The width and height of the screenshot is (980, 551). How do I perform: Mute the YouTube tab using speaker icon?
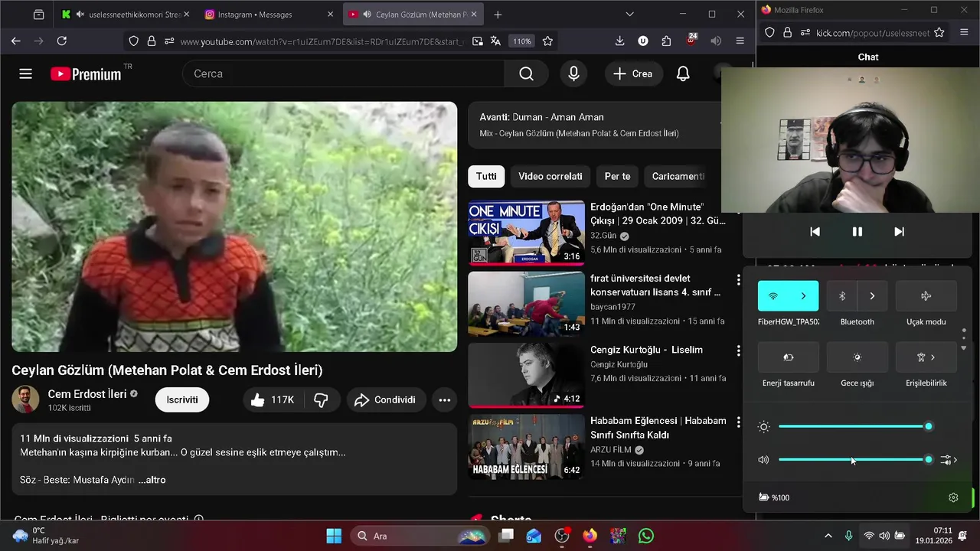pyautogui.click(x=367, y=15)
